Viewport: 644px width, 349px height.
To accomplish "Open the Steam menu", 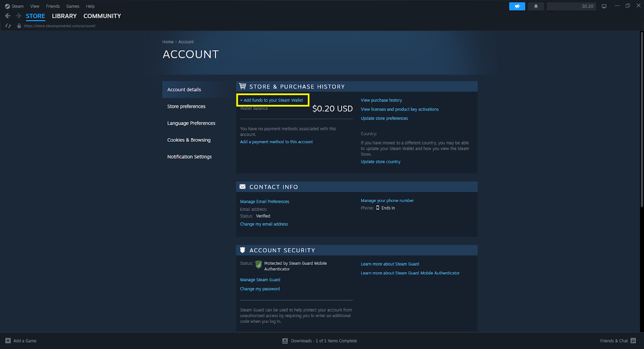I will [18, 6].
